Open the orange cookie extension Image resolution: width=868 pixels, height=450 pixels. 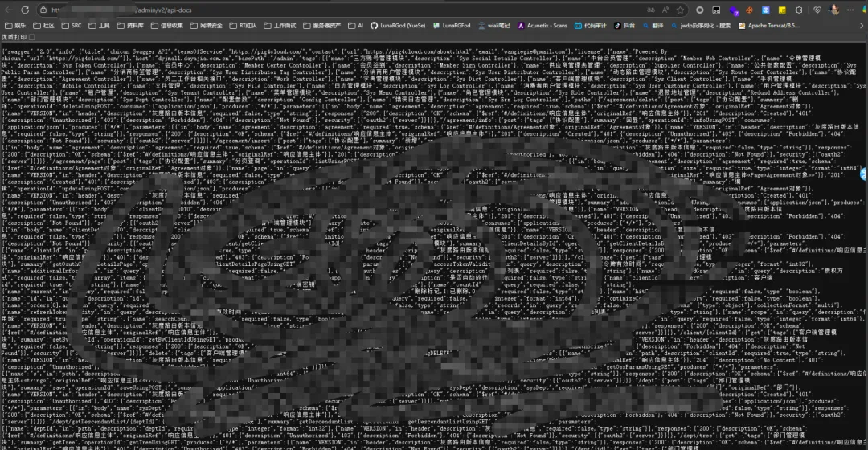click(x=749, y=10)
